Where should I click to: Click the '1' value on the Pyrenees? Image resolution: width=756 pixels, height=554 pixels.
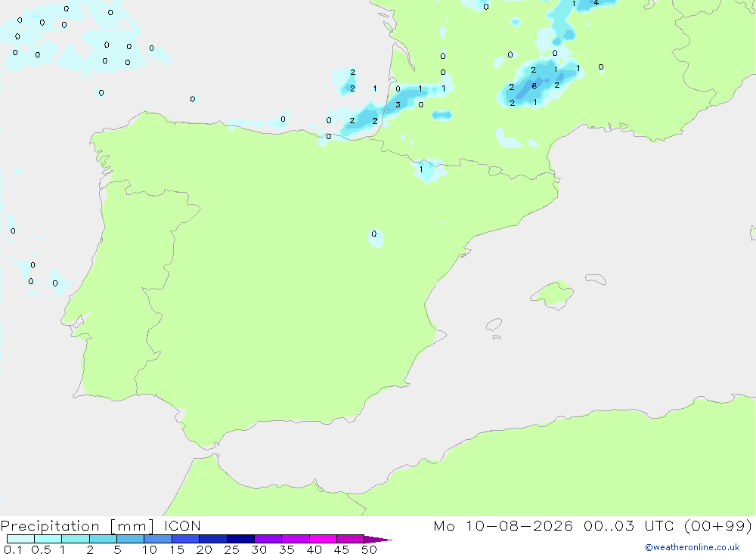click(421, 169)
